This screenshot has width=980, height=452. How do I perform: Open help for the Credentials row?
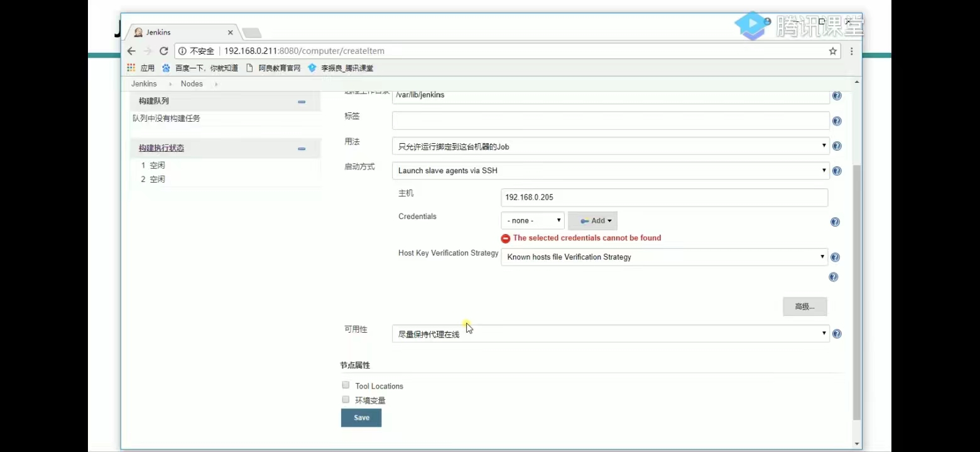coord(835,222)
